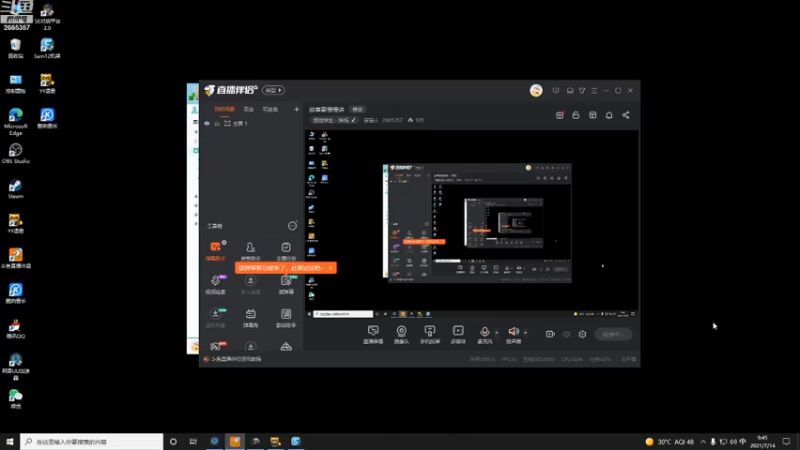Image resolution: width=800 pixels, height=450 pixels.
Task: Switch to the third scene tab
Action: (x=270, y=109)
